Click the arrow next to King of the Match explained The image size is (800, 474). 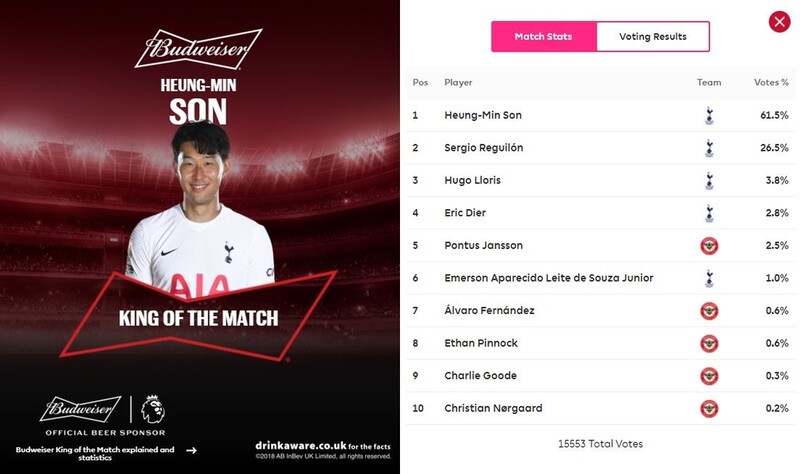(x=191, y=450)
